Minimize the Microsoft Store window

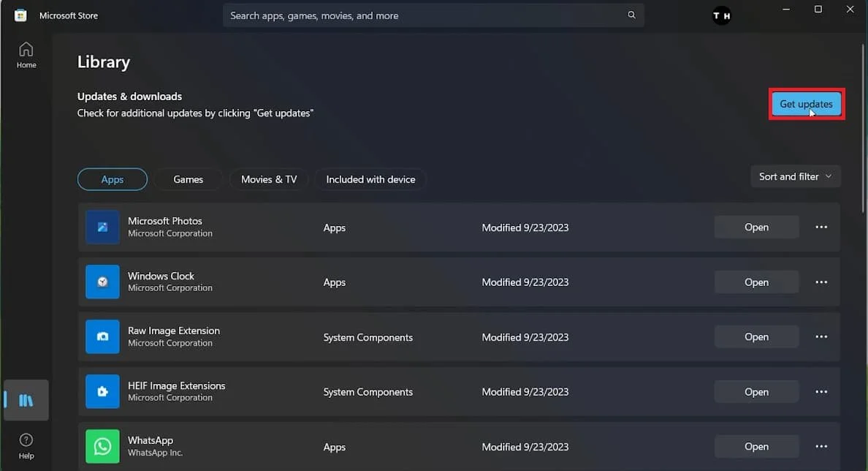[x=786, y=10]
